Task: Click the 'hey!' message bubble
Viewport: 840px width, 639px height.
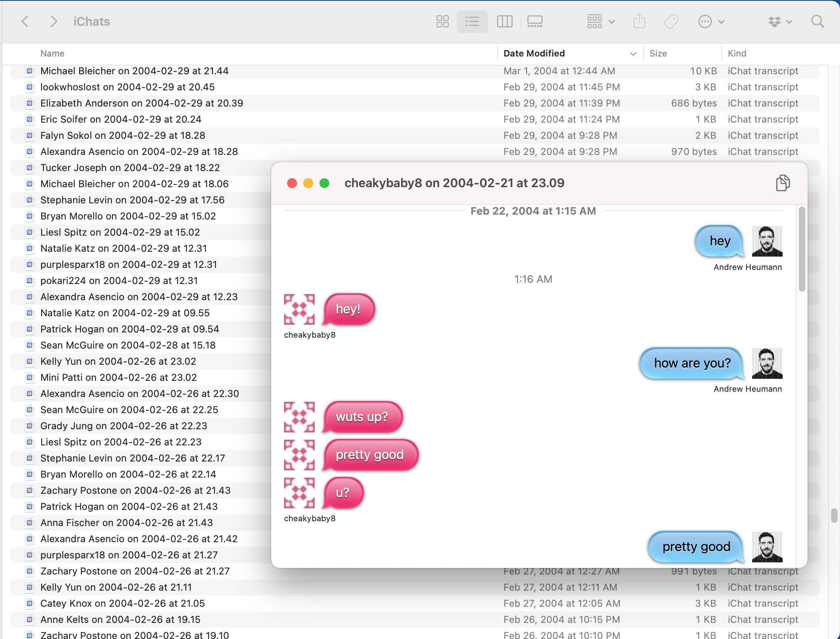Action: point(348,309)
